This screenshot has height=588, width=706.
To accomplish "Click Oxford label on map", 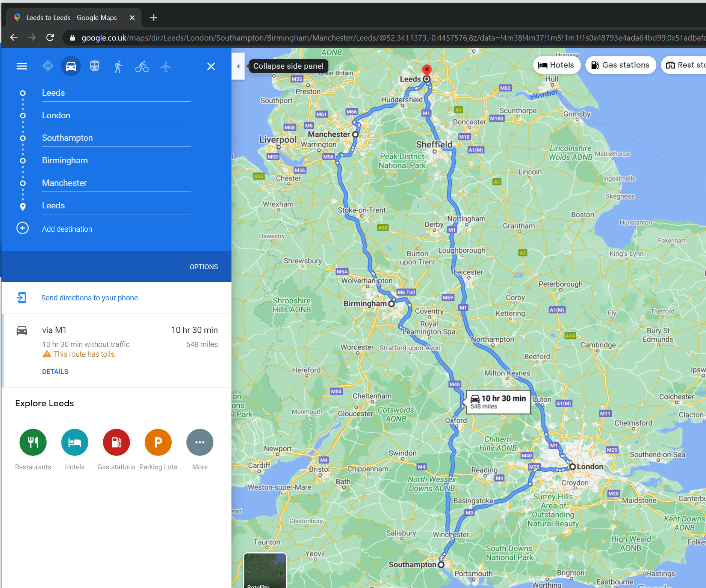I will 456,420.
